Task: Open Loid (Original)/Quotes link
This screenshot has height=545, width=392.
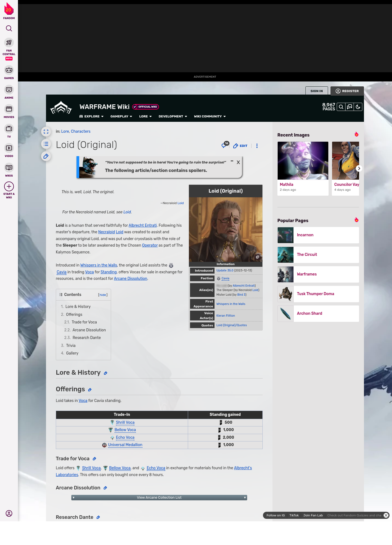Action: coord(232,325)
